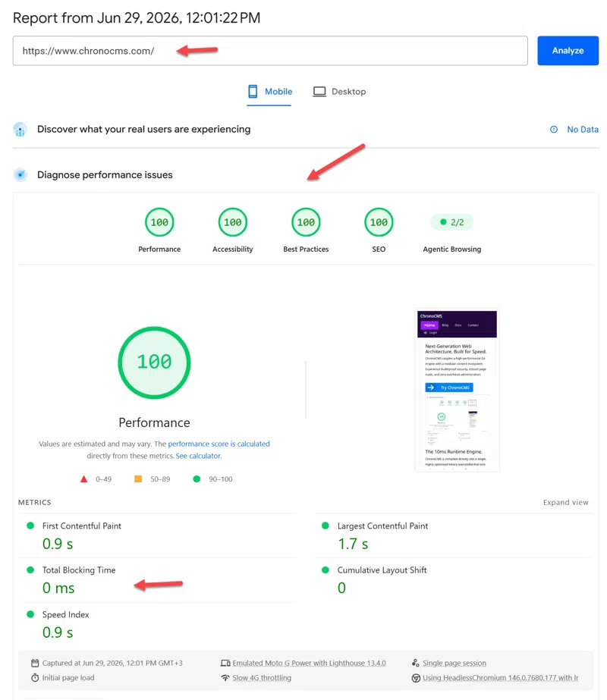The image size is (607, 700).
Task: Click the Total Blocking Time green status dot
Action: pyautogui.click(x=30, y=570)
